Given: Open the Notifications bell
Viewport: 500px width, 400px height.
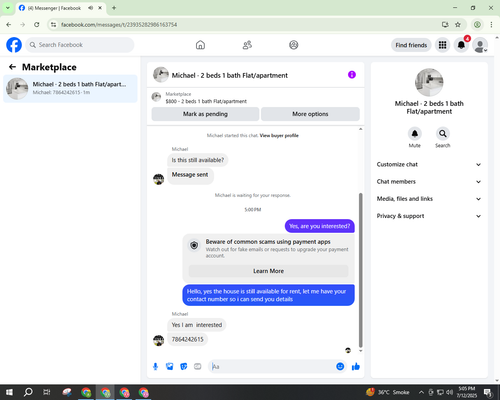Looking at the screenshot, I should pos(461,45).
